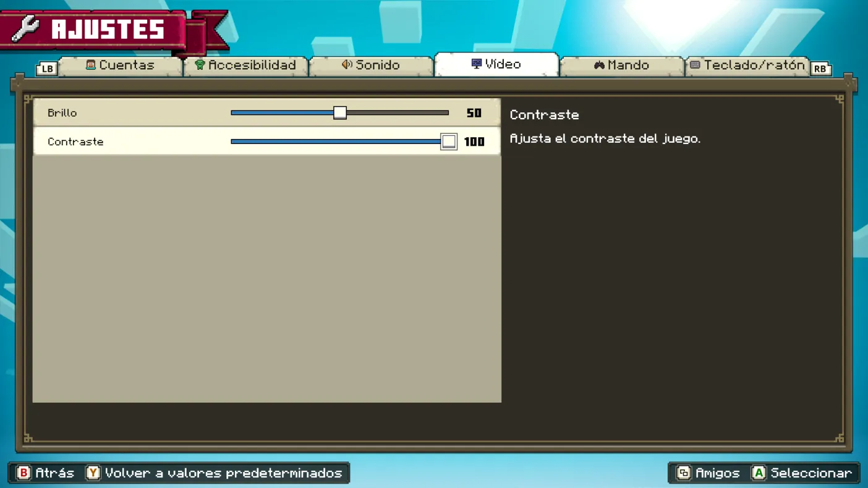Image resolution: width=868 pixels, height=488 pixels.
Task: Click the Brillo slider handle
Action: [x=340, y=112]
